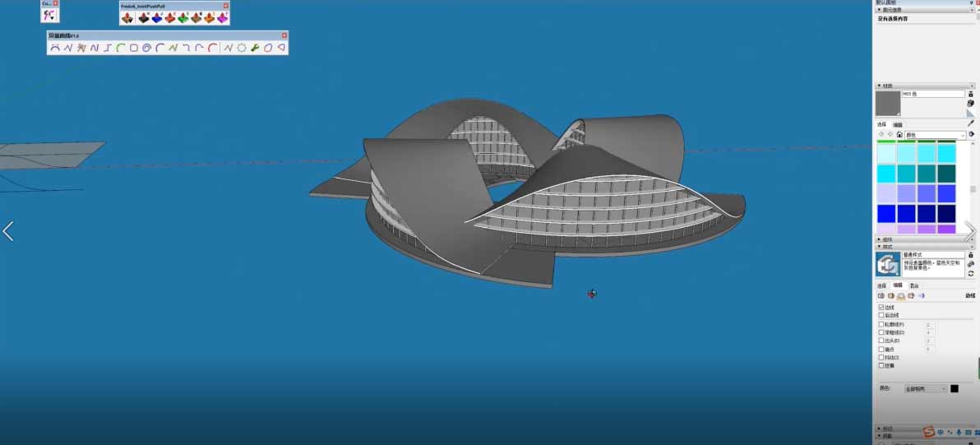Click the green JointPushPull tool icon
The width and height of the screenshot is (980, 445).
[183, 17]
